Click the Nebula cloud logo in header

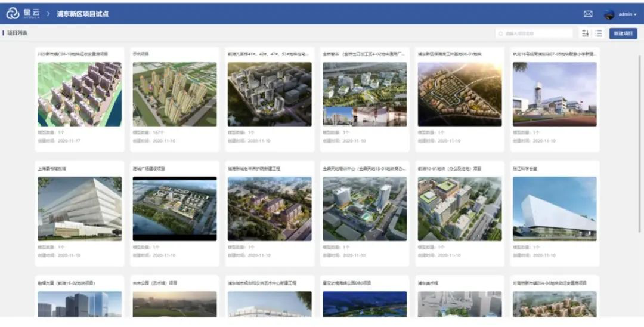click(13, 14)
